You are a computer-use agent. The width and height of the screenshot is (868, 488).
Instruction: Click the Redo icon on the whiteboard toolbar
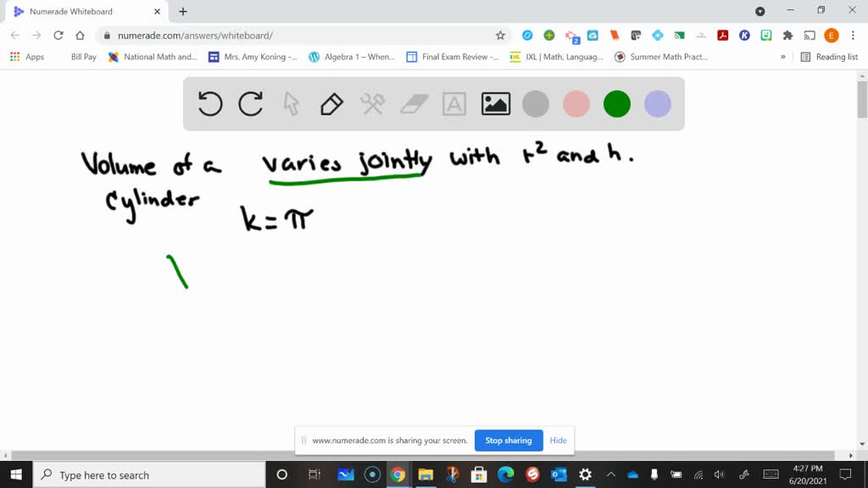pyautogui.click(x=249, y=103)
